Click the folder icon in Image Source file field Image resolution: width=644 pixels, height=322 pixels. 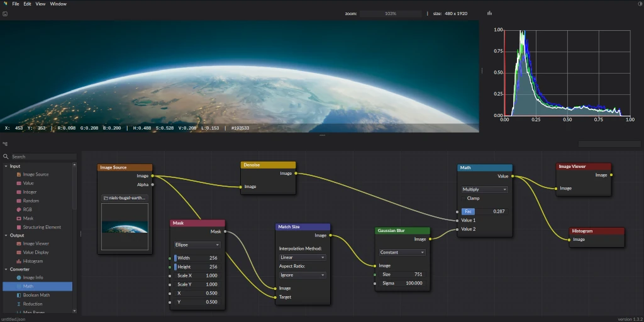pos(106,198)
